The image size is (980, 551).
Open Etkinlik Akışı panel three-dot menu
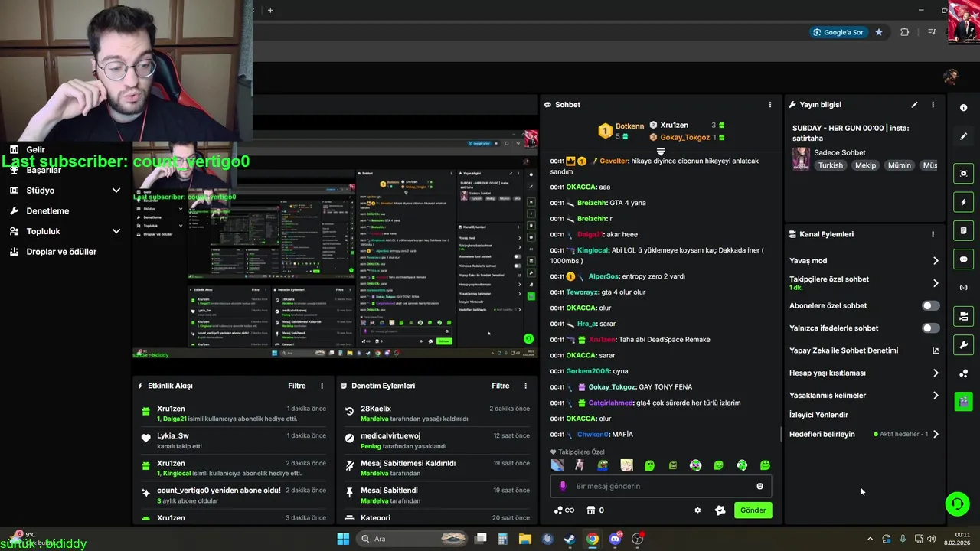click(322, 386)
